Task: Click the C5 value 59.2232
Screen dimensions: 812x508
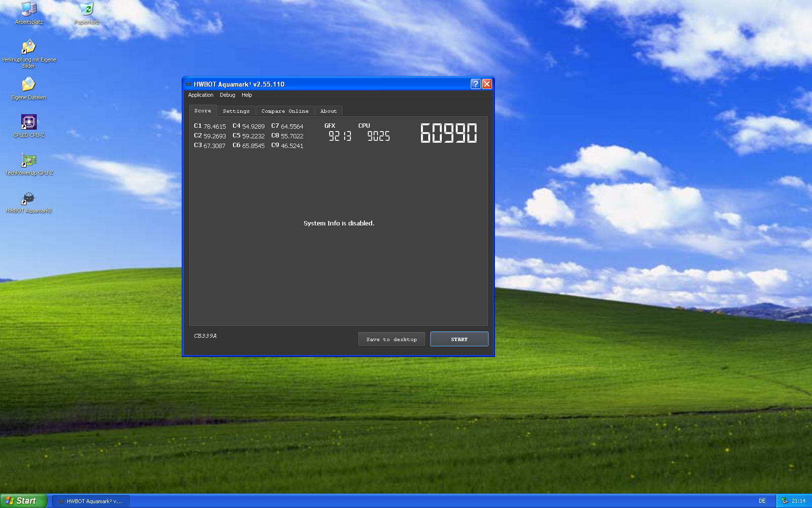Action: (253, 136)
